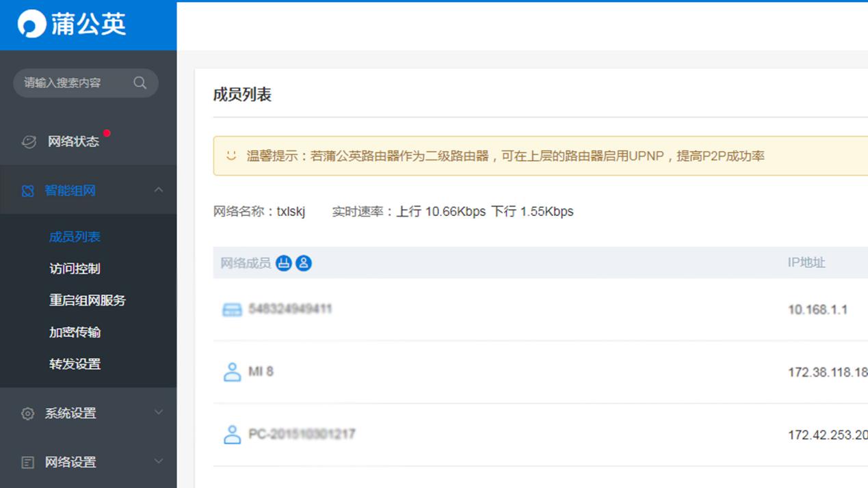Click the 智能组网 sidebar icon
Screen dimensions: 868x488
pos(28,189)
